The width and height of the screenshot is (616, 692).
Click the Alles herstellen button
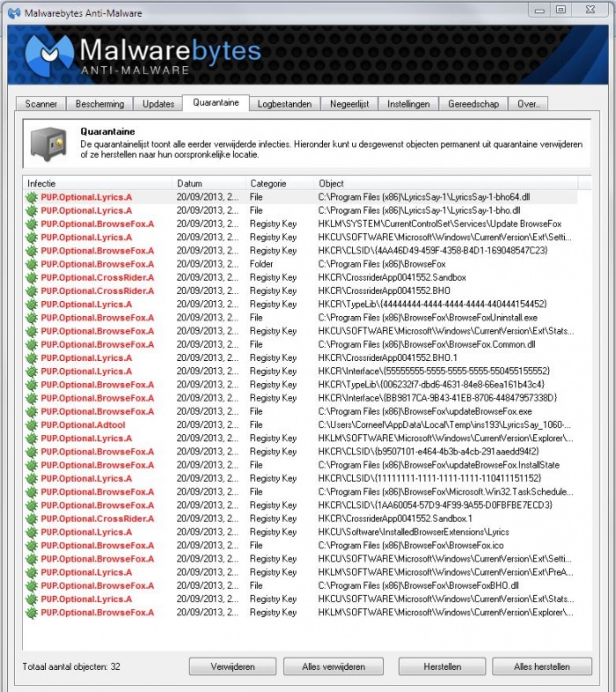542,666
